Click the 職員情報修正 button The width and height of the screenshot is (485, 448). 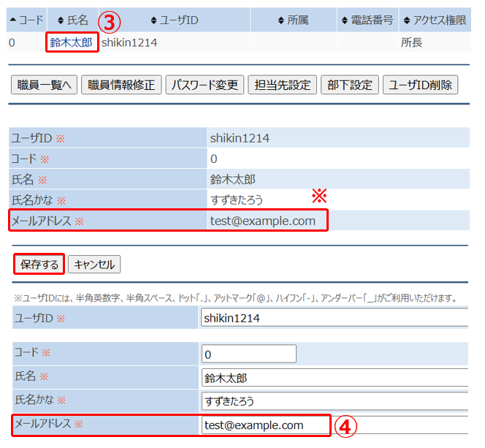coord(121,86)
